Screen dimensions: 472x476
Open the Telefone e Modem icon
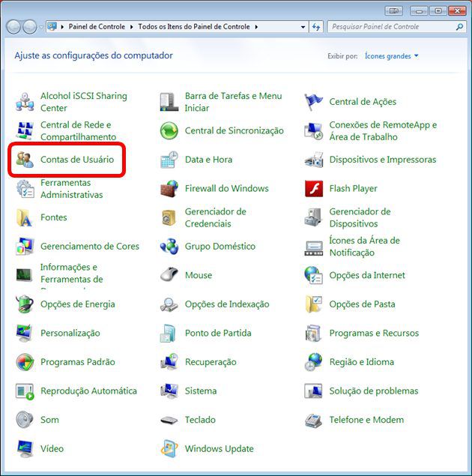point(314,420)
